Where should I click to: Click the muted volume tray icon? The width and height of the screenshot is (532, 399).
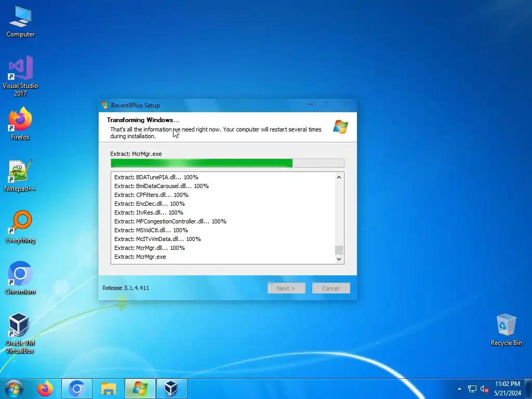[x=484, y=389]
